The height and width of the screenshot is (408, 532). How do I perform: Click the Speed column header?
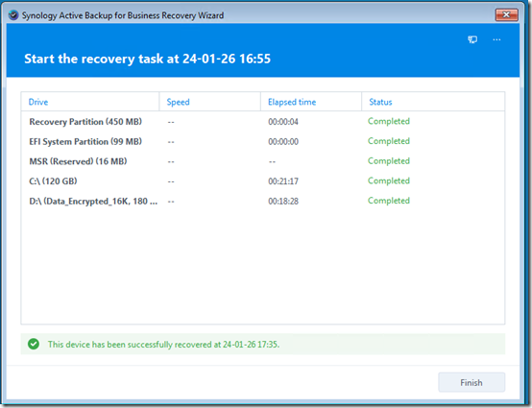coord(209,102)
